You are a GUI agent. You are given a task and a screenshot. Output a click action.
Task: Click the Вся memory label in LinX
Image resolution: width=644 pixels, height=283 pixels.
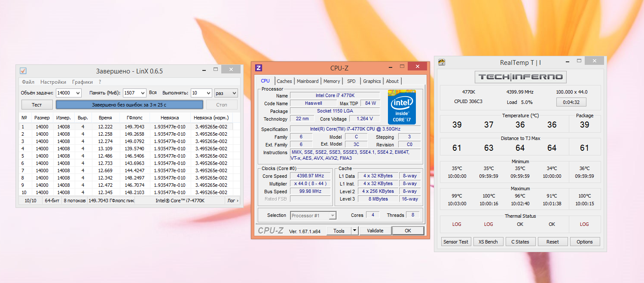pos(153,93)
